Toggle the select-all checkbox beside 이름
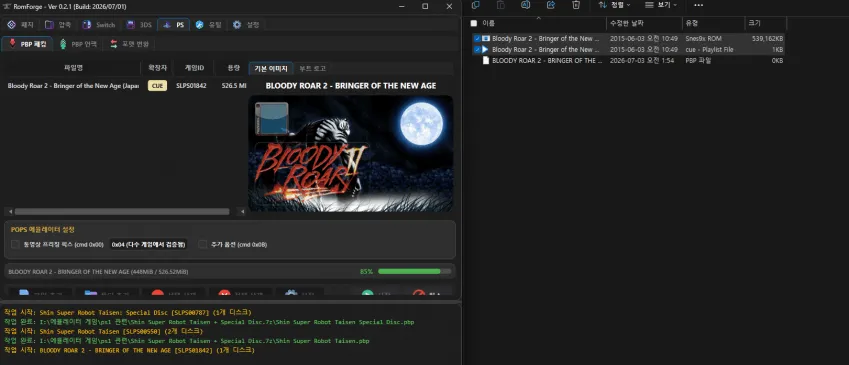Screen dimensions: 849x365 (474, 23)
